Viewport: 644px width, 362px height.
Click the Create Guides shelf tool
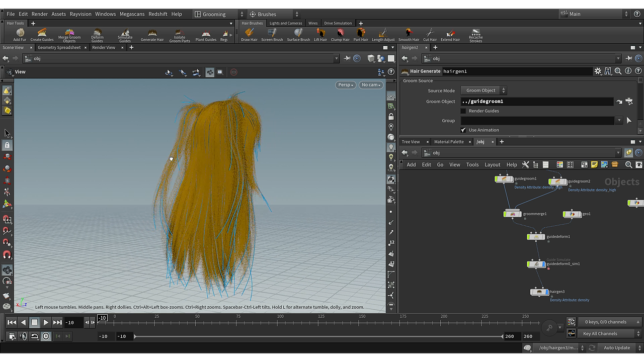[42, 35]
